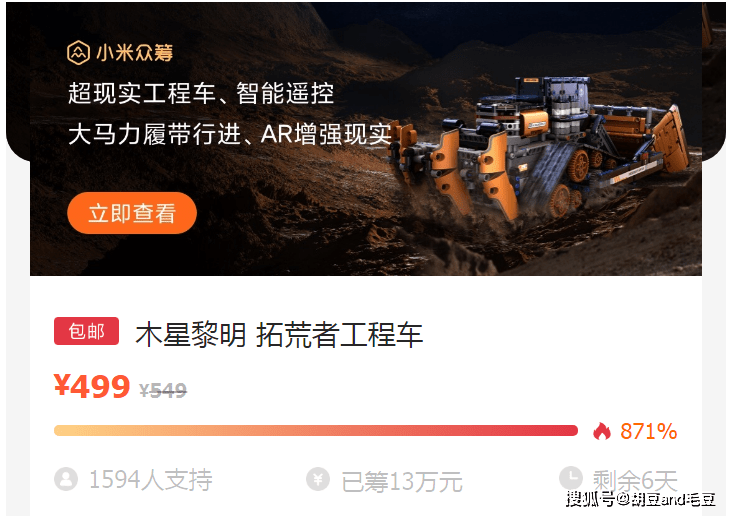731x516 pixels.
Task: Open product title 木星黎明 拓荒者工程车
Action: point(279,335)
